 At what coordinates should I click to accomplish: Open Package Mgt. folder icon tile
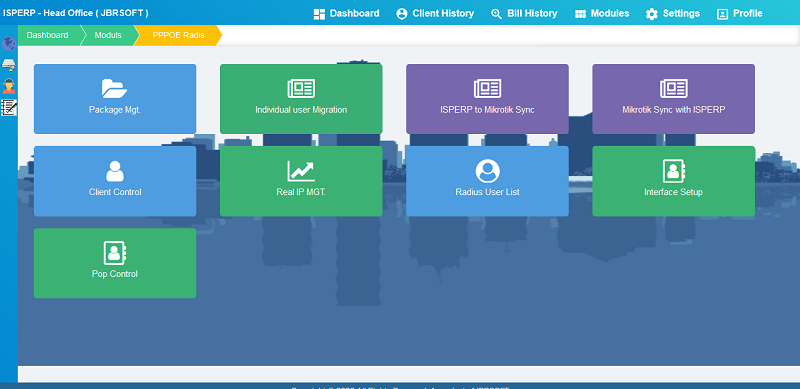click(115, 88)
